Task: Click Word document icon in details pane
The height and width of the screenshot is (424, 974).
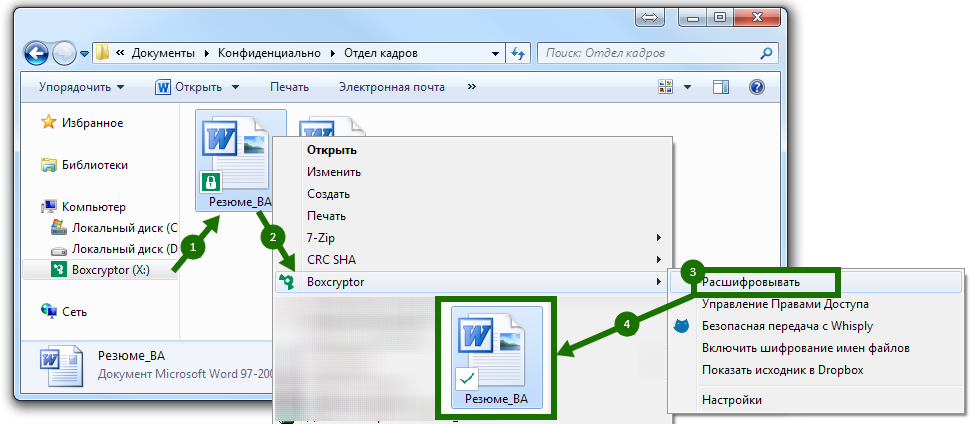Action: [x=61, y=366]
